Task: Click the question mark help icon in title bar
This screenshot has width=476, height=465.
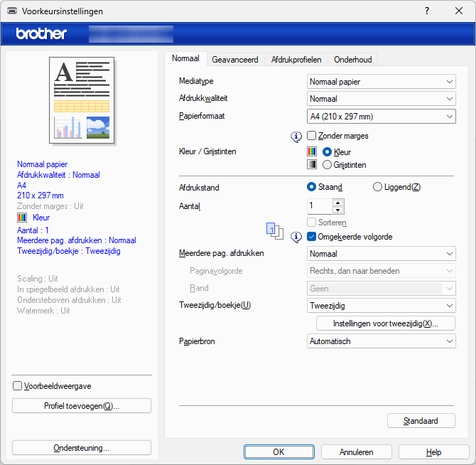Action: pos(426,11)
